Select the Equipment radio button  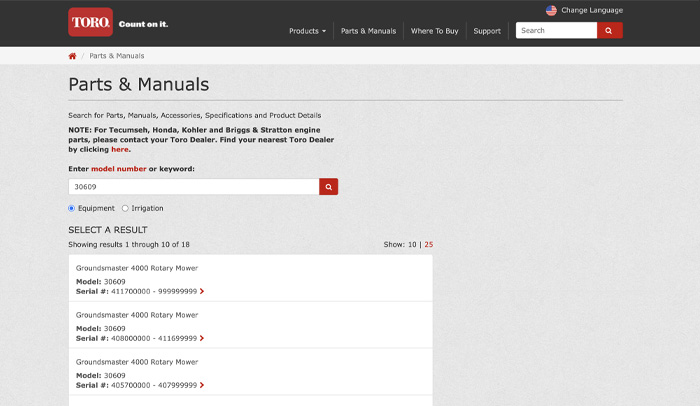(71, 208)
